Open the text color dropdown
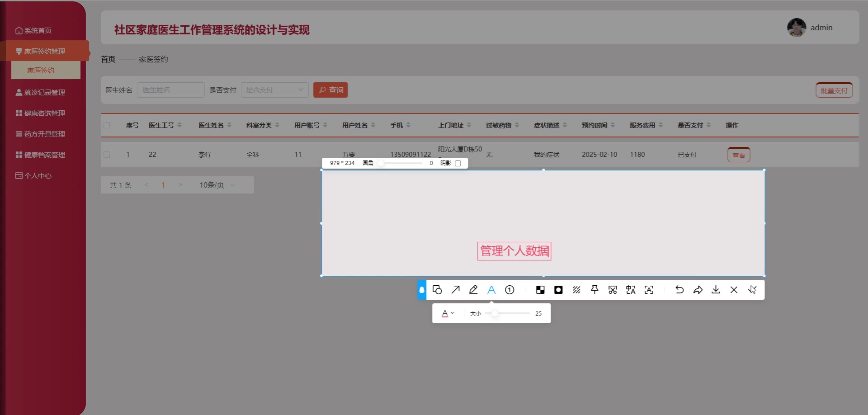This screenshot has width=868, height=415. [448, 313]
